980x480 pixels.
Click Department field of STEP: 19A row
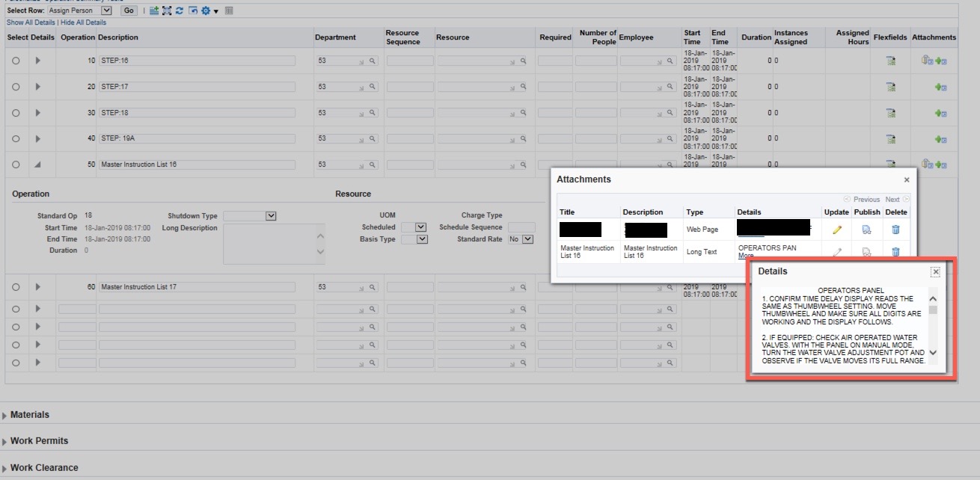346,138
